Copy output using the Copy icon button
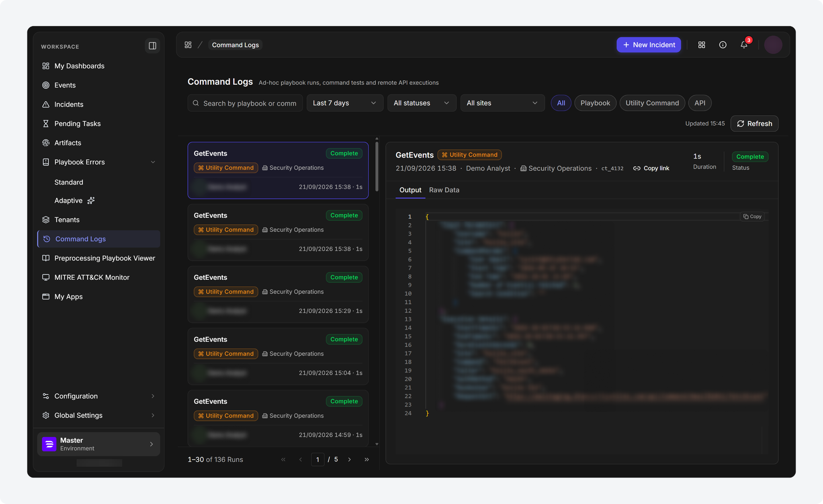Image resolution: width=823 pixels, height=504 pixels. point(752,217)
